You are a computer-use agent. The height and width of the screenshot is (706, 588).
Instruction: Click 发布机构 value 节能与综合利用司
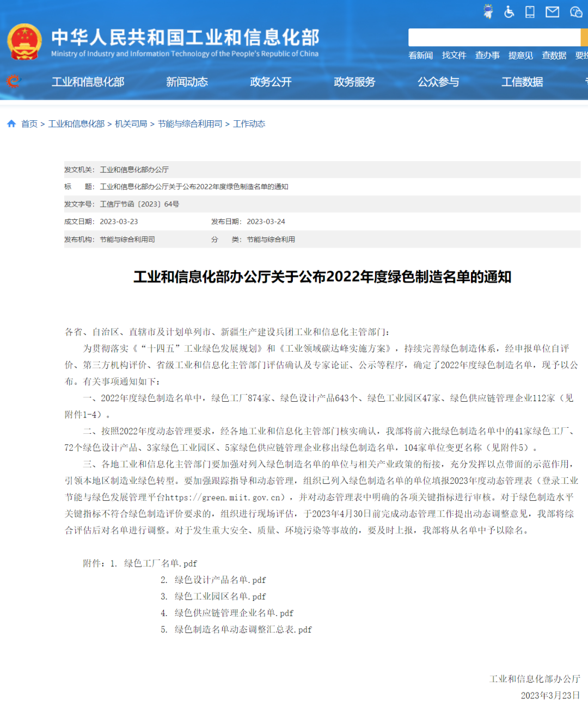tap(127, 240)
